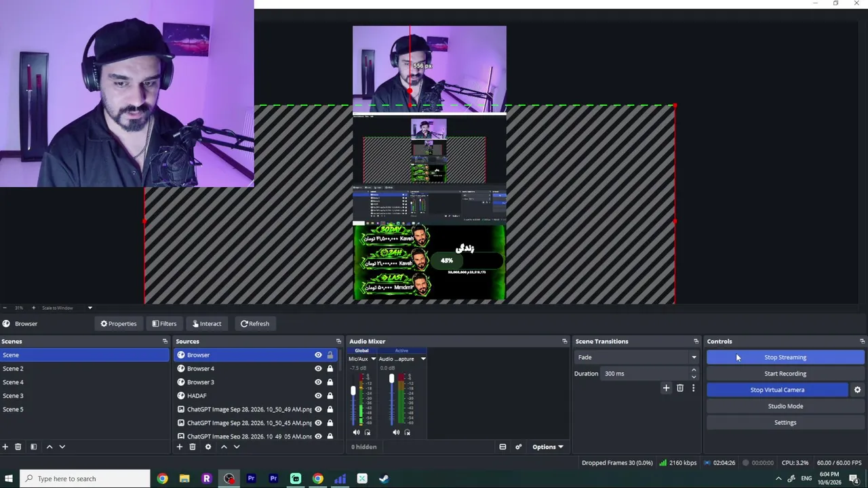The image size is (868, 488).
Task: Hide the Browser source via eye icon
Action: tap(318, 355)
